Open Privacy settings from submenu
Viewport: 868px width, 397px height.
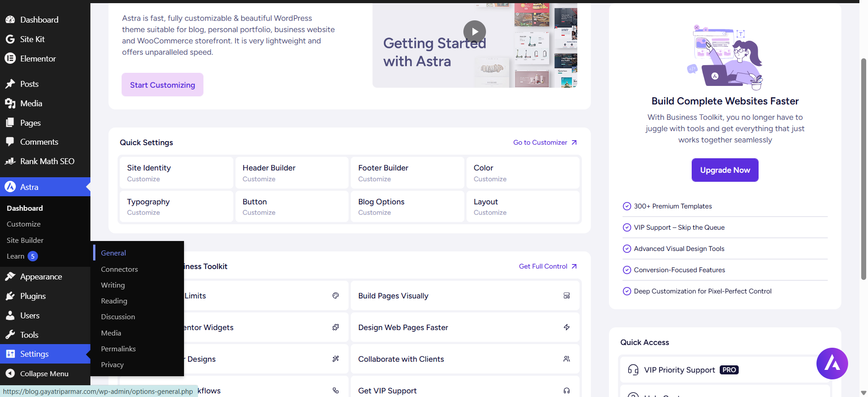tap(113, 365)
